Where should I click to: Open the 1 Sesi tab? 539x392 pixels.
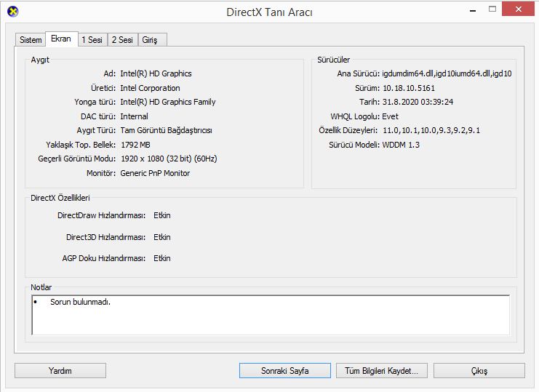point(92,40)
